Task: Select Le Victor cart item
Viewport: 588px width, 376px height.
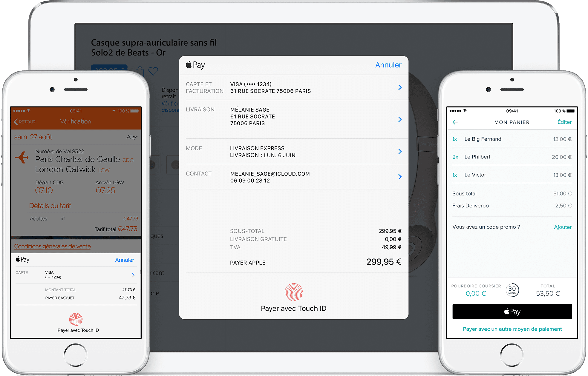Action: tap(512, 175)
